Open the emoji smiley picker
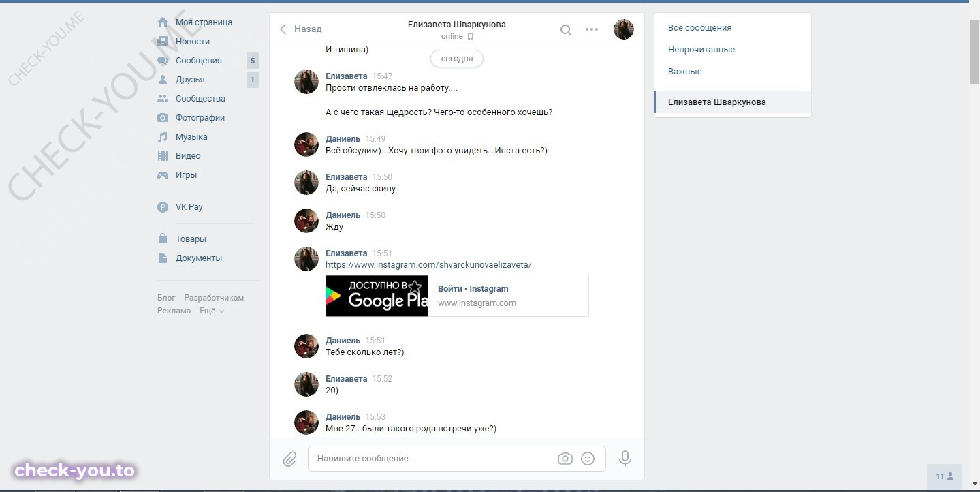980x492 pixels. pyautogui.click(x=588, y=459)
